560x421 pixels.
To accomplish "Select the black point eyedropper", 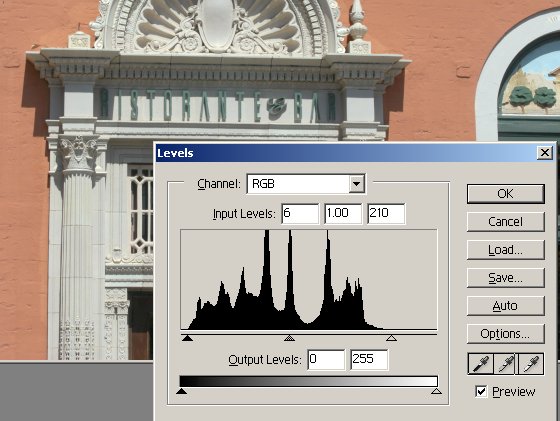I will [x=481, y=364].
